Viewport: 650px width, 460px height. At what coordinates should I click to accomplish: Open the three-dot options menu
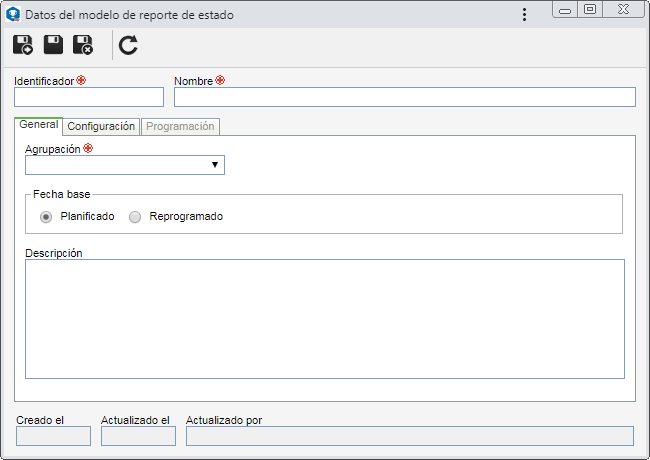click(x=524, y=15)
